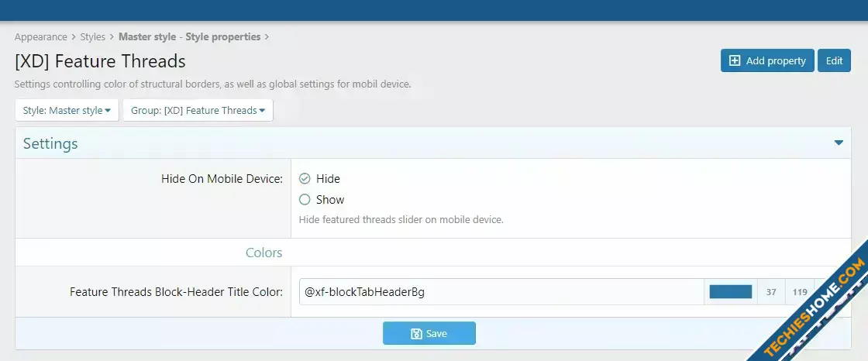Click the block-header title color input field
868x361 pixels.
(501, 292)
